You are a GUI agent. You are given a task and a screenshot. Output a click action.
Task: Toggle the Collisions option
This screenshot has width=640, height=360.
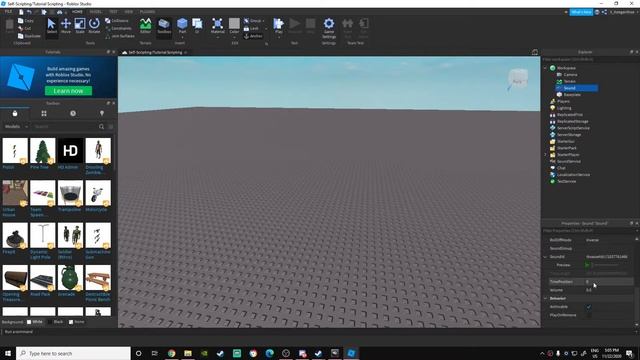[x=117, y=20]
